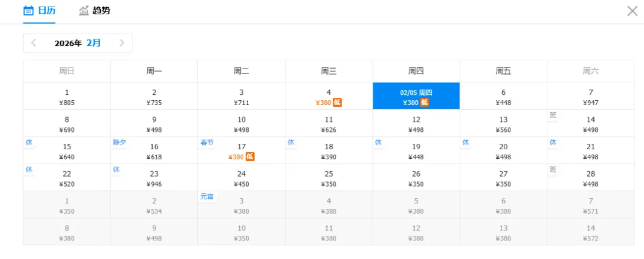Select 元宵 March 3 priced ¥380
The image size is (644, 259).
241,205
